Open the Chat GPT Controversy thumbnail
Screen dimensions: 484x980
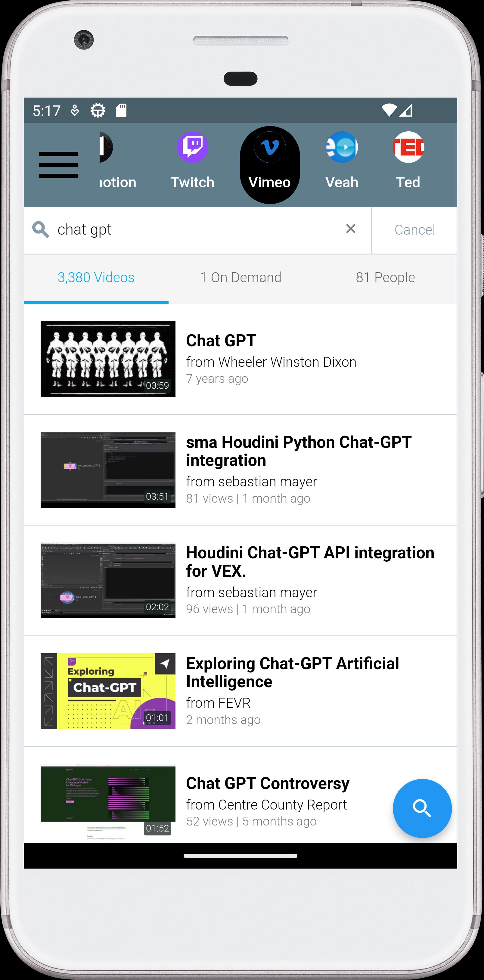(108, 802)
